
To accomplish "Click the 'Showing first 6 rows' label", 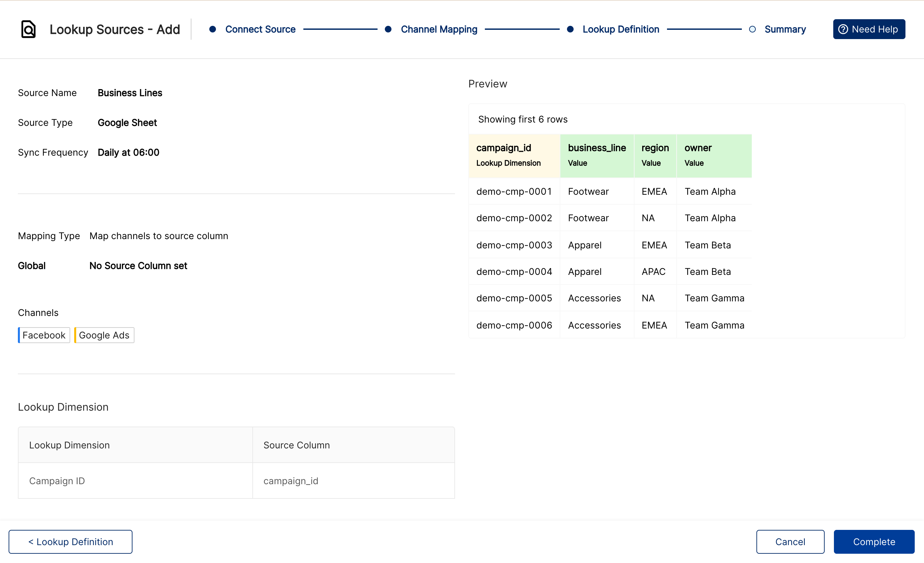I will point(523,119).
